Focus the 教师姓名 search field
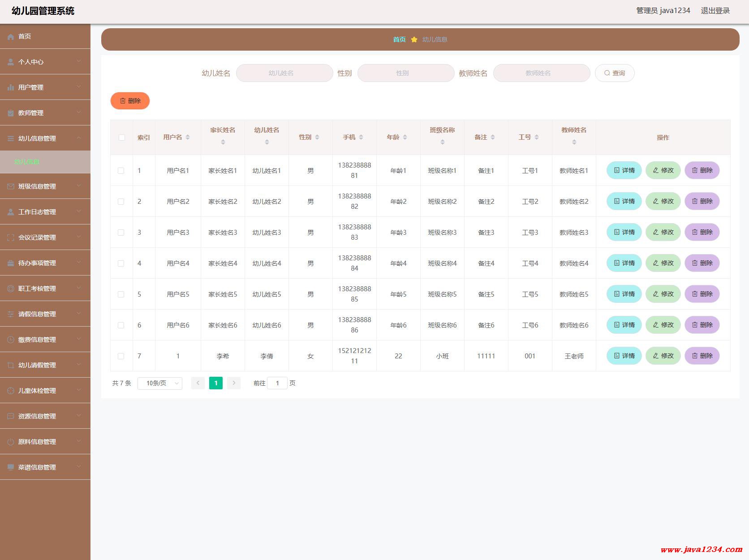The height and width of the screenshot is (560, 749). point(542,73)
